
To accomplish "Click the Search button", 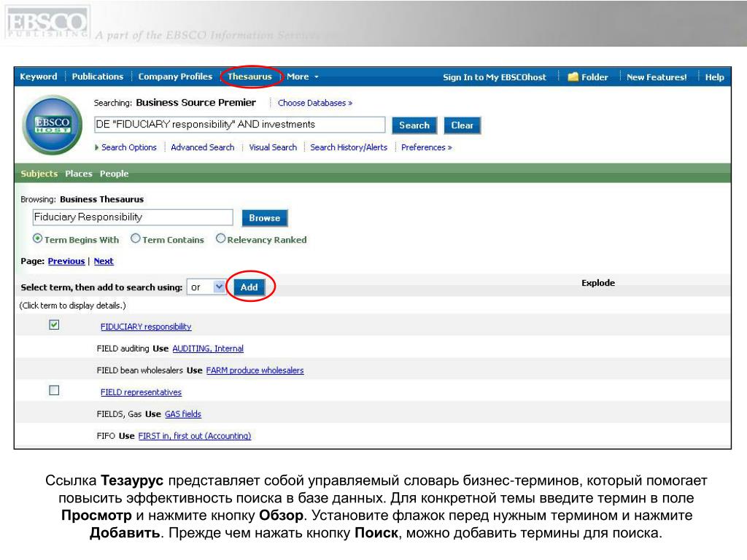I will tap(414, 125).
